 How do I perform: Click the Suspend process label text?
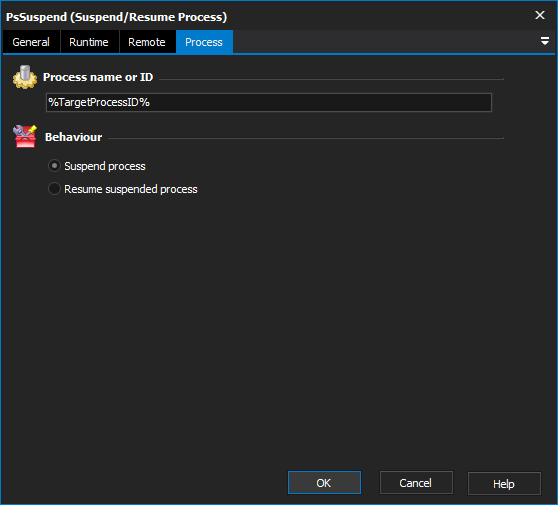pos(105,166)
